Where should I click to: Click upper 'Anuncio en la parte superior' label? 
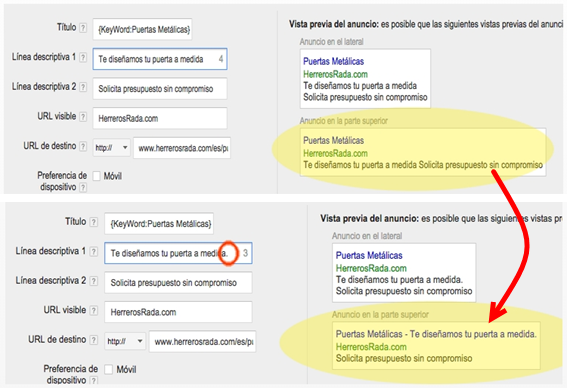(x=344, y=121)
